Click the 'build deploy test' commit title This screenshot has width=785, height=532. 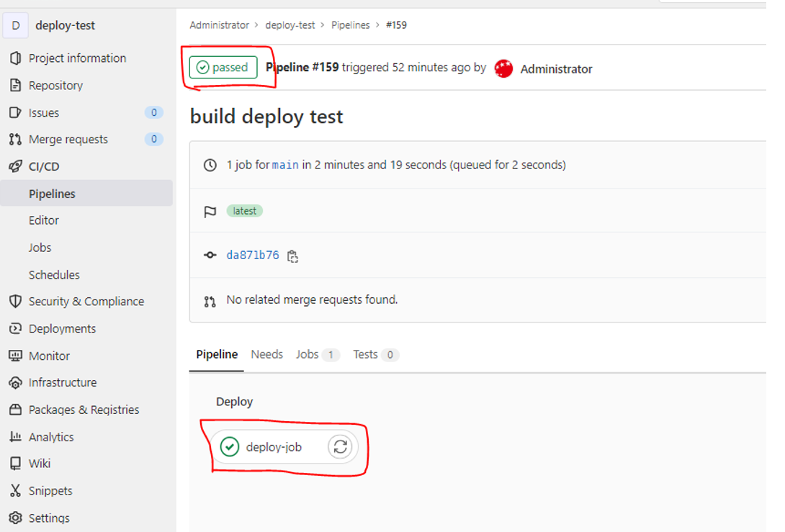coord(266,117)
